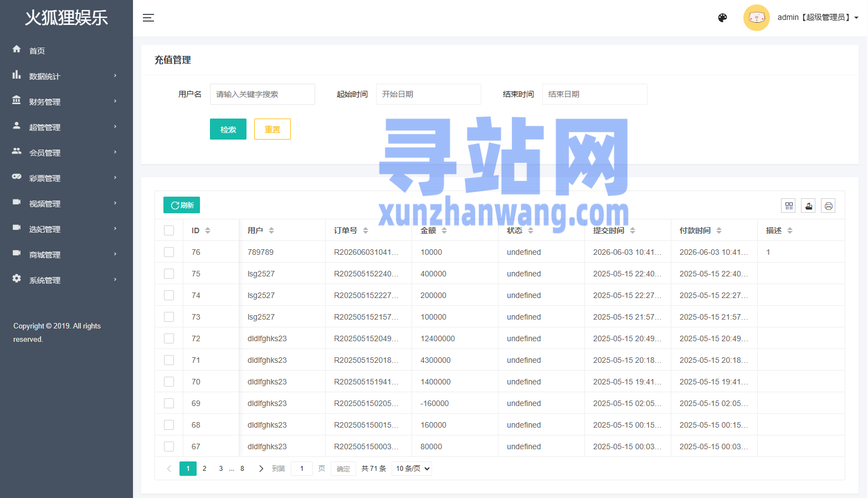Screen dimensions: 868x498
Task: Expand the 系统管理 submenu arrow
Action: pos(115,279)
